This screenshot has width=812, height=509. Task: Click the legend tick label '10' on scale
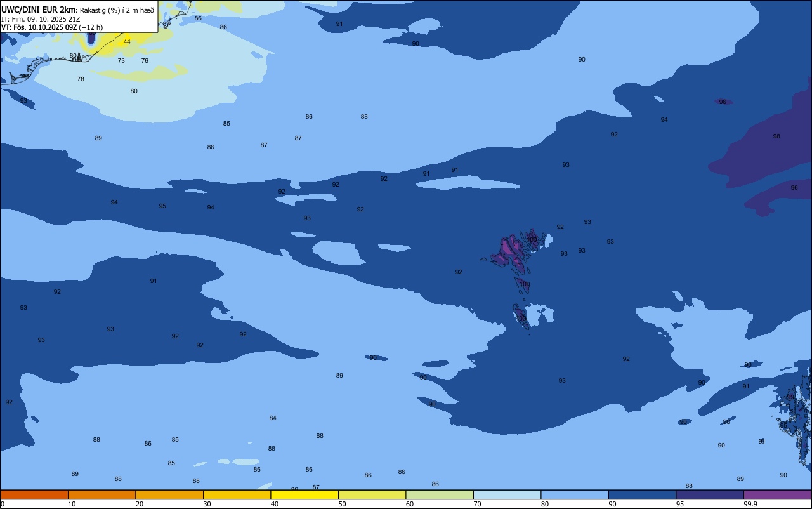(x=72, y=504)
